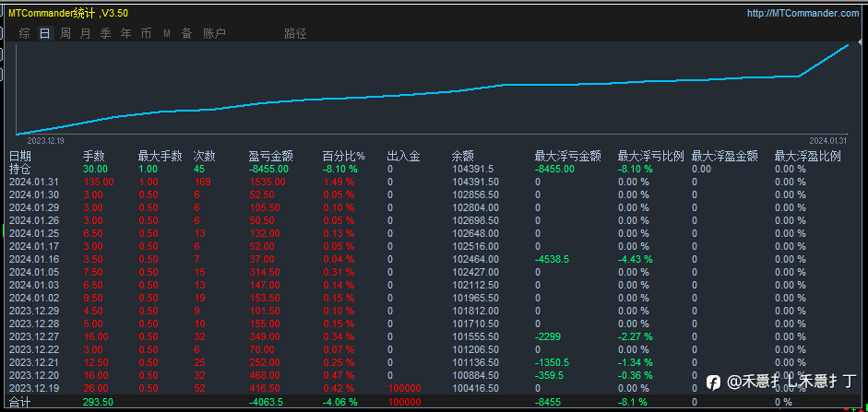Viewport: 868px width, 412px height.
Task: Click the 出入金 column header
Action: tap(403, 157)
